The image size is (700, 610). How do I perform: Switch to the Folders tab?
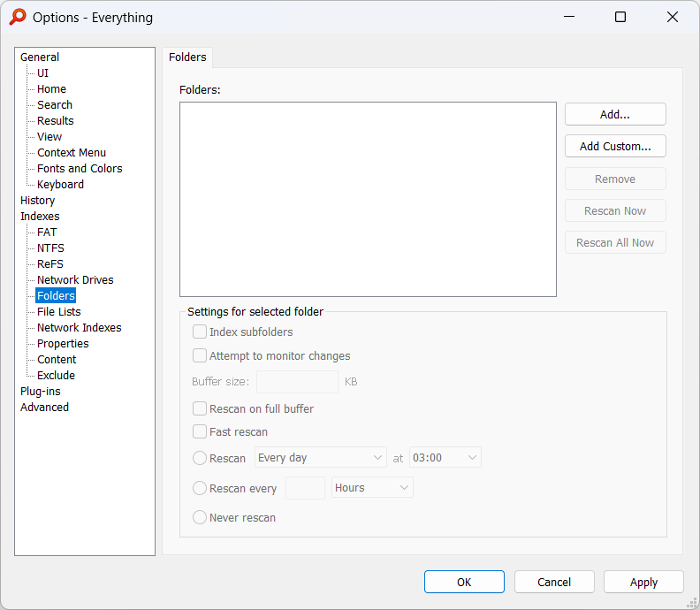187,57
